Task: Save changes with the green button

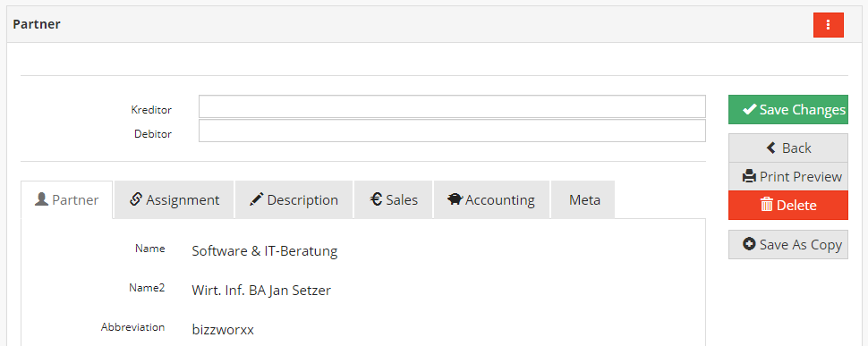Action: [x=788, y=109]
